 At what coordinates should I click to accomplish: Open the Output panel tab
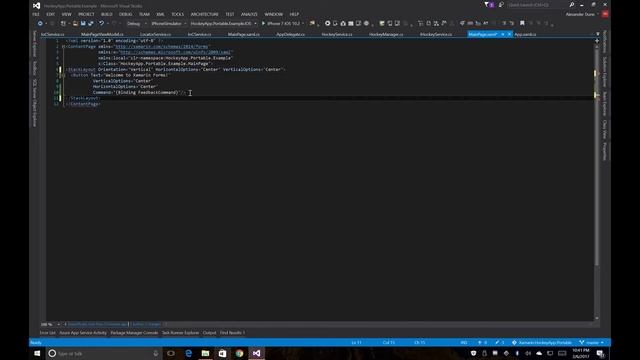209,333
